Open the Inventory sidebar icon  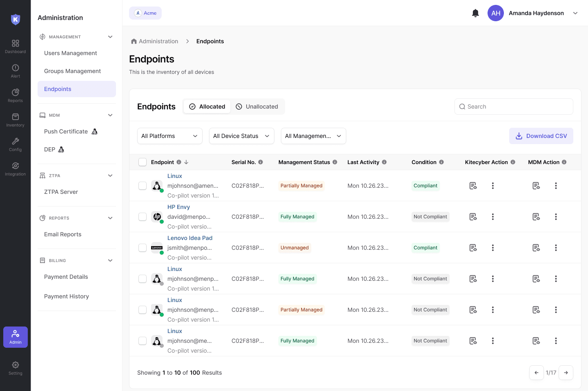click(x=16, y=120)
